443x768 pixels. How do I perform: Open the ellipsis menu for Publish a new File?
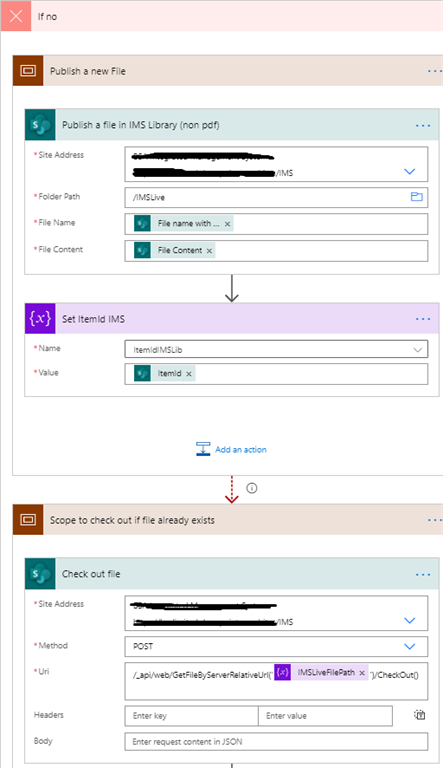(x=434, y=71)
